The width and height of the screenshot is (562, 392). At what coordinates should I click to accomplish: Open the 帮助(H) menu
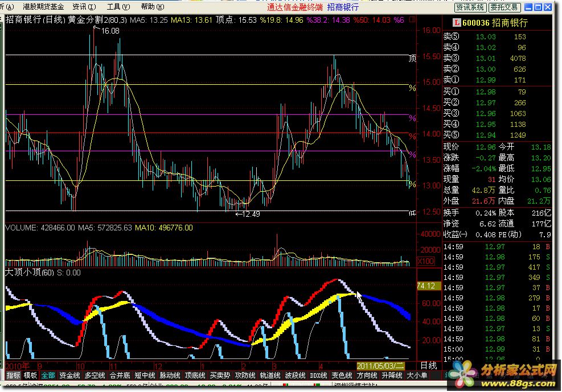pos(153,7)
